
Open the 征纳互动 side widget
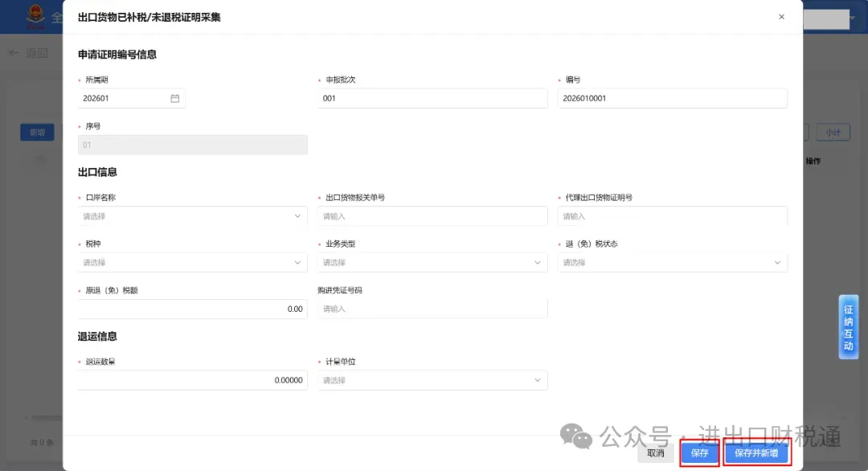tap(848, 327)
